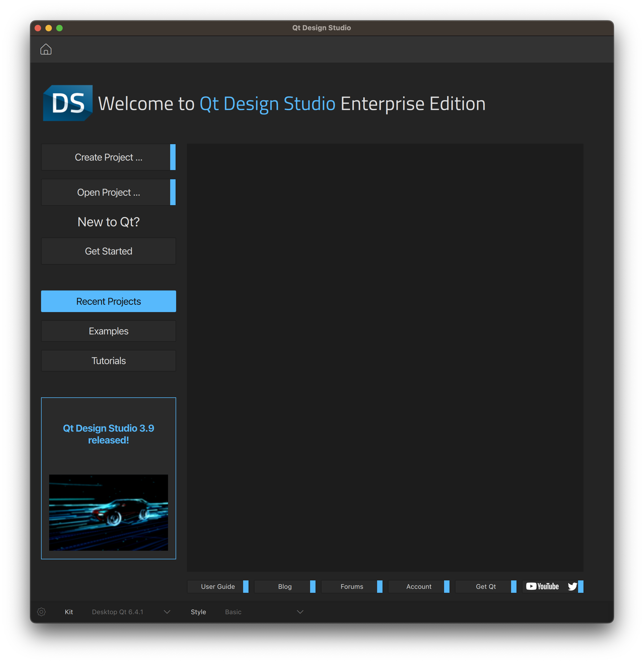Switch to the Tutorials tab
Image resolution: width=644 pixels, height=663 pixels.
108,361
